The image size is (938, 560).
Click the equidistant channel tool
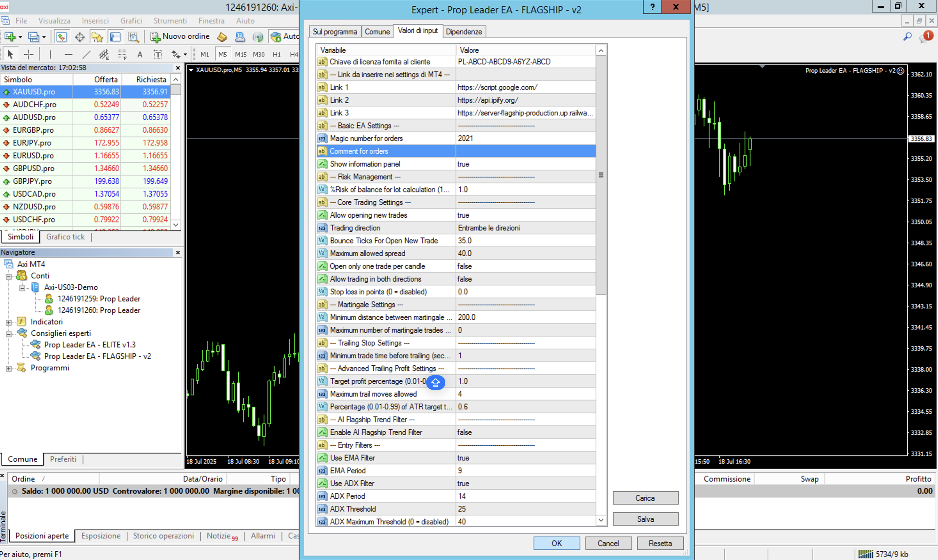tap(104, 54)
